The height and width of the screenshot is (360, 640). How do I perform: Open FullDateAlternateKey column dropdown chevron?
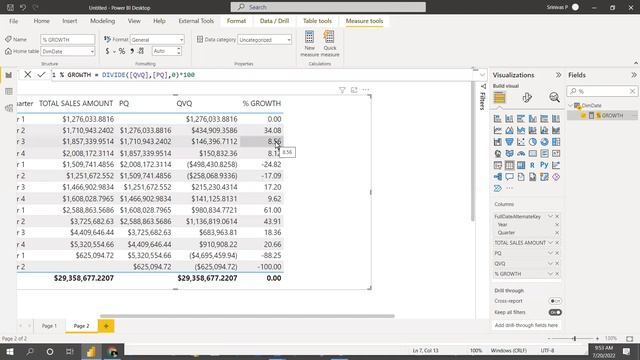coord(550,216)
